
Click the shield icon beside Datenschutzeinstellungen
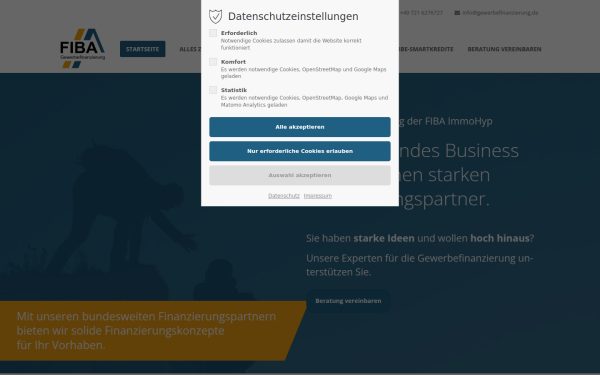[215, 16]
